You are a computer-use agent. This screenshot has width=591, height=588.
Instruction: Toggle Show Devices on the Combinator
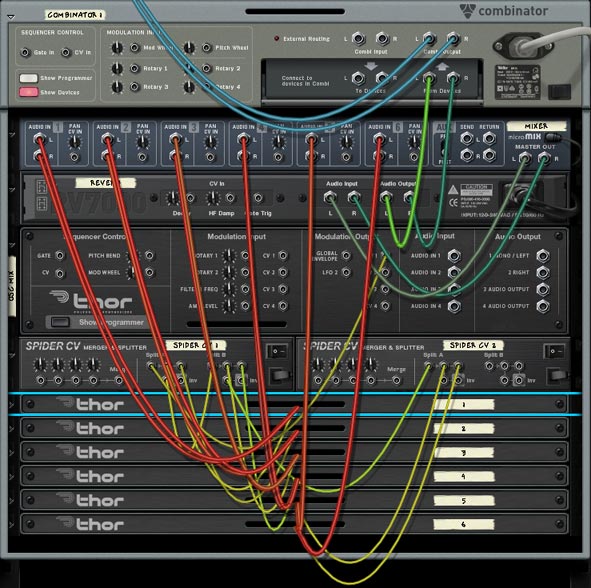pos(29,92)
